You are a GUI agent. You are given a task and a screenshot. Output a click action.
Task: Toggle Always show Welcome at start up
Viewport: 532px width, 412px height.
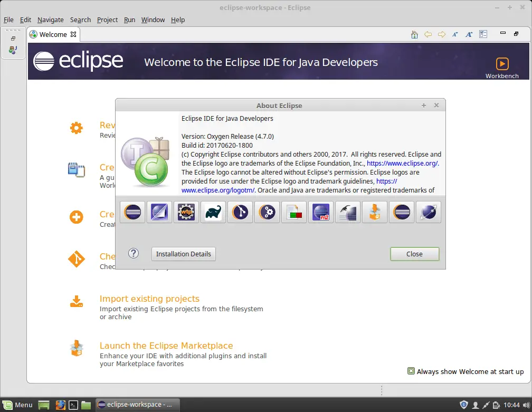pos(411,371)
